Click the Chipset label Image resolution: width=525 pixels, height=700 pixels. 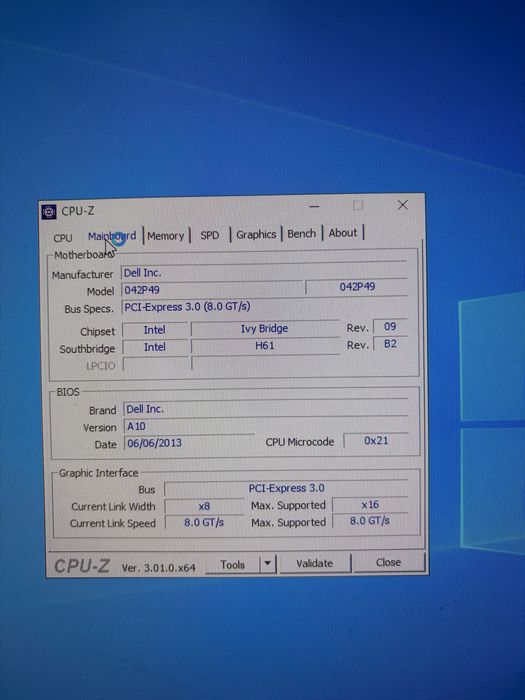click(x=97, y=332)
